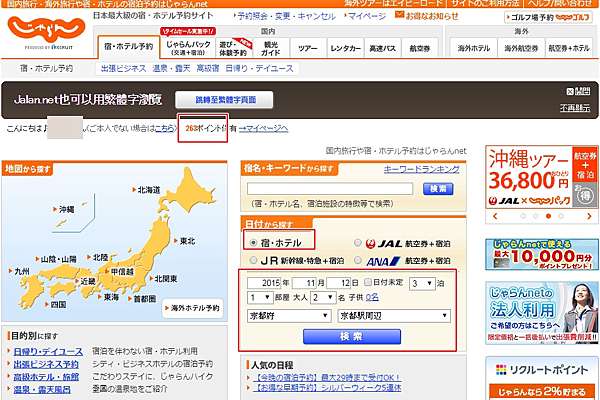This screenshot has width=600, height=400.
Task: Open the 10,000 yen point present banner
Action: (x=541, y=255)
